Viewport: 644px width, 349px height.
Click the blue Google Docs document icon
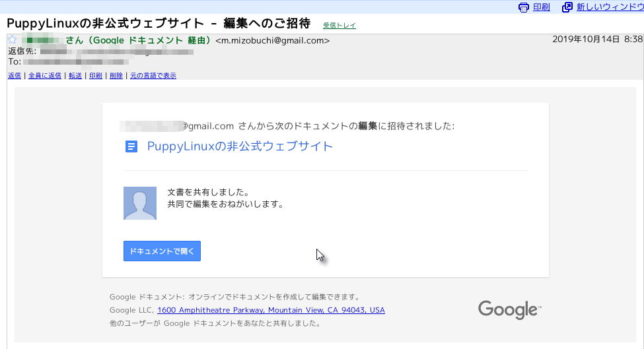(x=131, y=146)
